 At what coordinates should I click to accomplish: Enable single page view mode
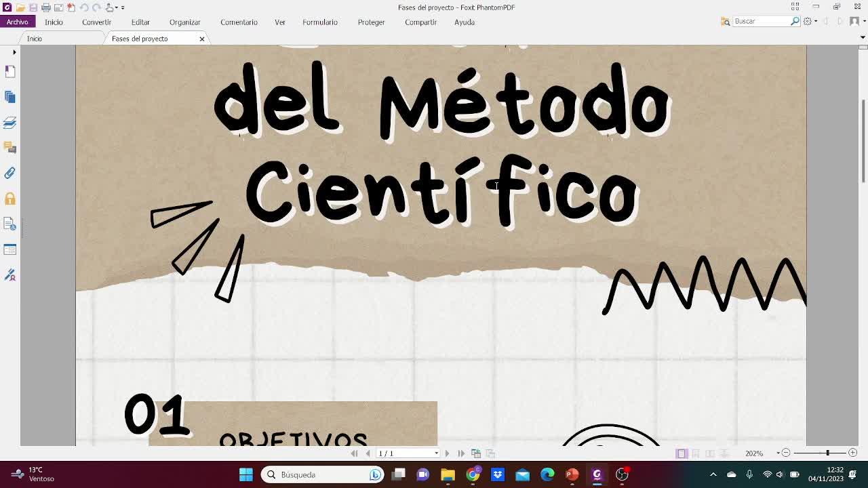(x=682, y=453)
